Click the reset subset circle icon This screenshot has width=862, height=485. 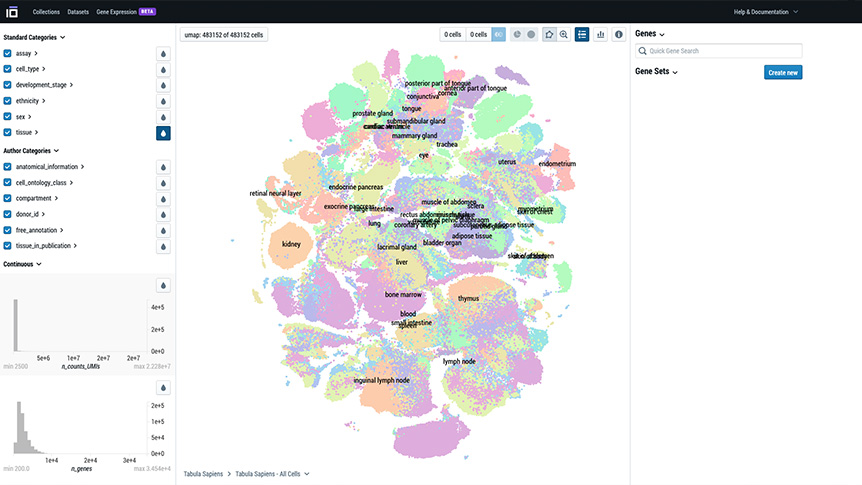tap(531, 35)
